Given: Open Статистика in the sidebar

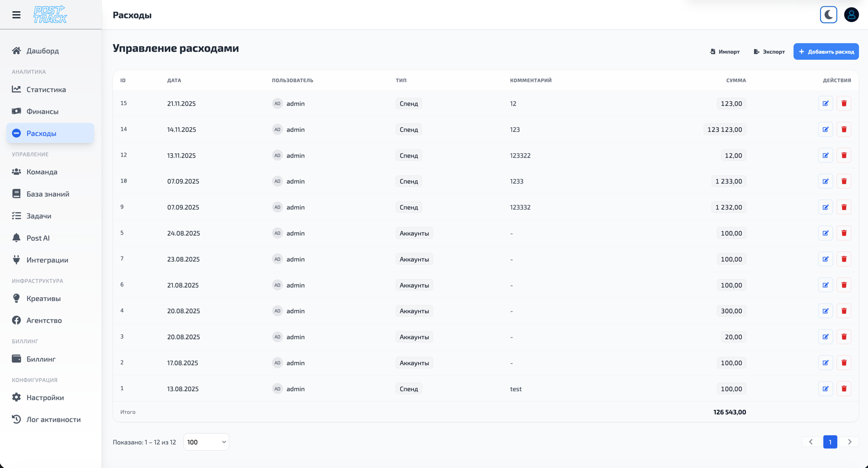Looking at the screenshot, I should click(46, 90).
